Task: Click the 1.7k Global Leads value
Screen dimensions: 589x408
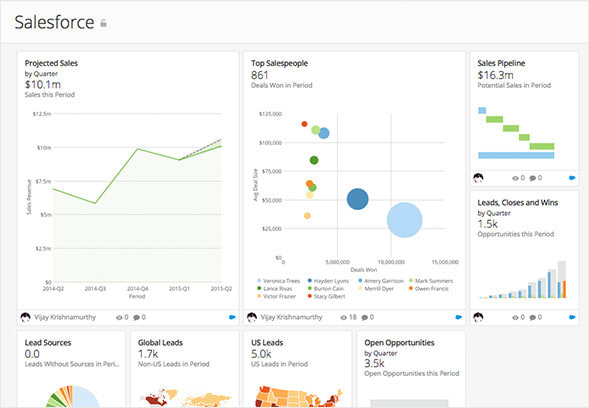Action: [148, 354]
